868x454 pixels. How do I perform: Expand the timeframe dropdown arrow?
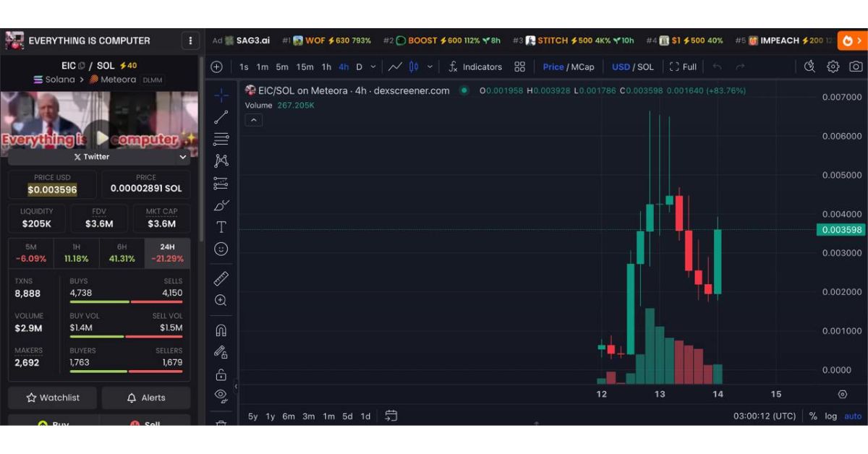[x=373, y=67]
